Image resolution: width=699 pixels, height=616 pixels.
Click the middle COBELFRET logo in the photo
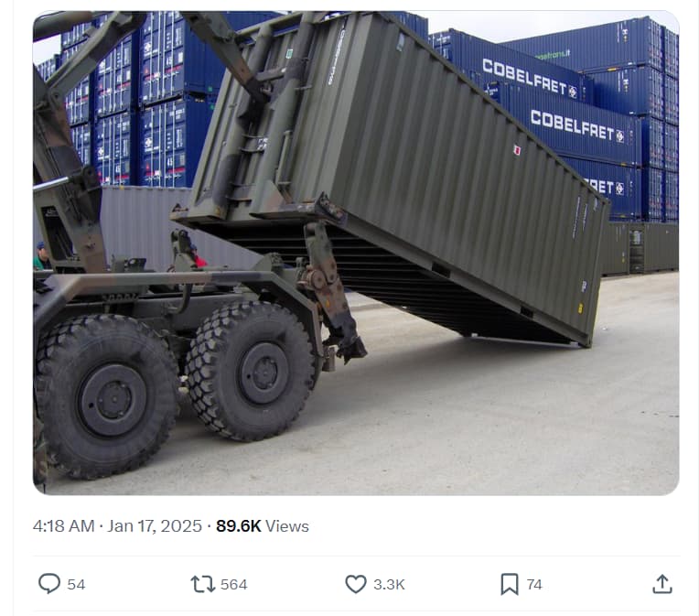[x=577, y=126]
